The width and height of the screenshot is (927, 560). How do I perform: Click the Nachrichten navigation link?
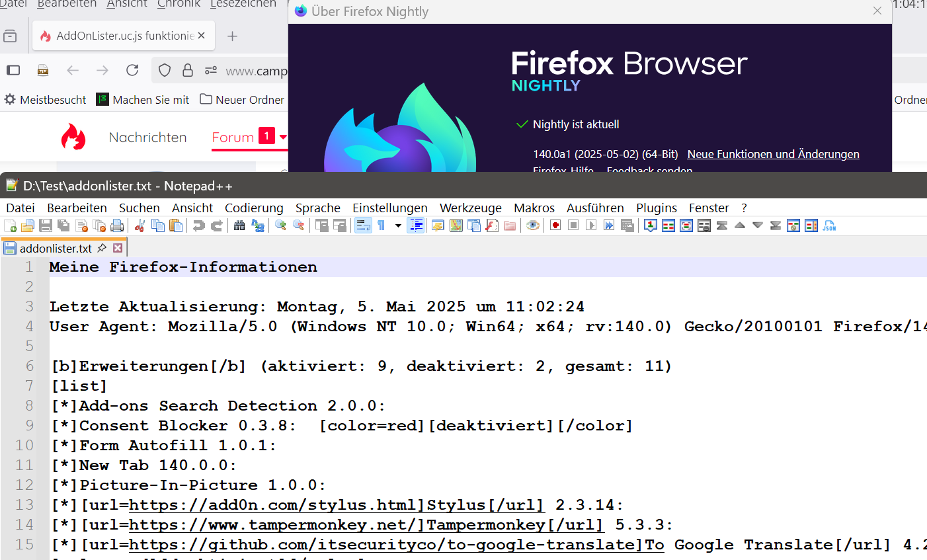click(147, 138)
